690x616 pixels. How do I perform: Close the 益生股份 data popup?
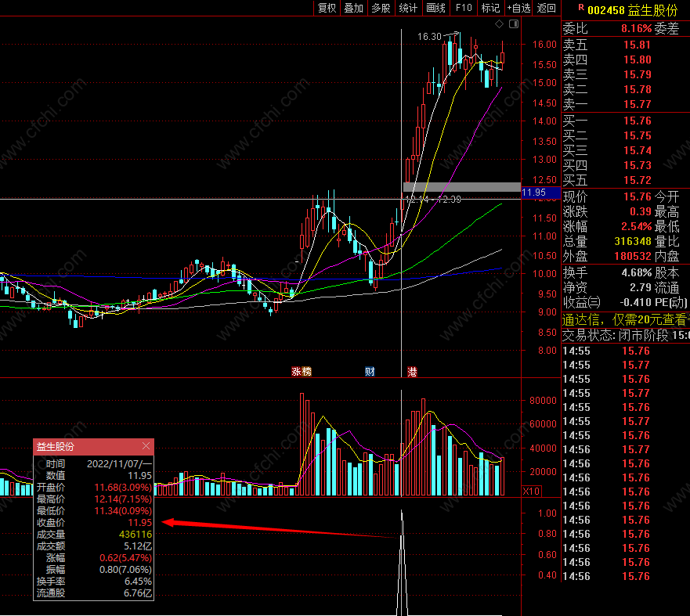point(146,446)
